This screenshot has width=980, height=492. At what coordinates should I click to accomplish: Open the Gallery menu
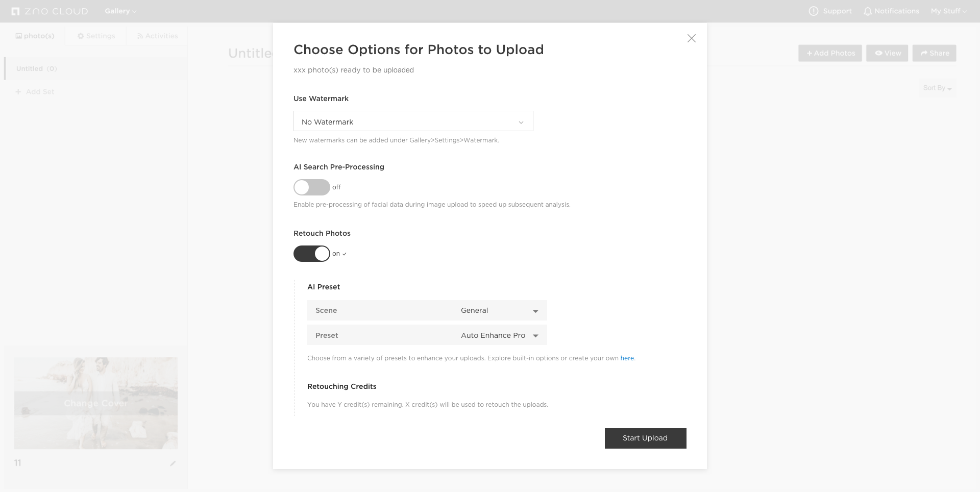click(x=120, y=11)
